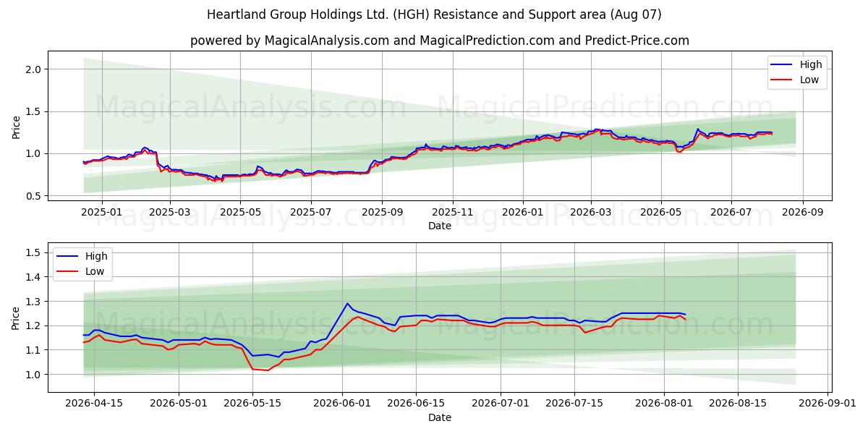Click the bottom chart's 'Price' axis label
This screenshot has width=868, height=434.
16,318
